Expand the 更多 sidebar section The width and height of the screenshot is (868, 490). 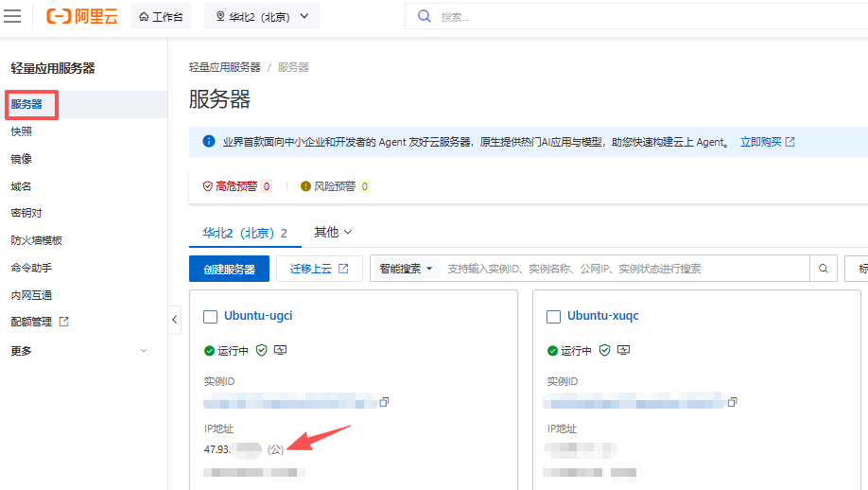79,351
